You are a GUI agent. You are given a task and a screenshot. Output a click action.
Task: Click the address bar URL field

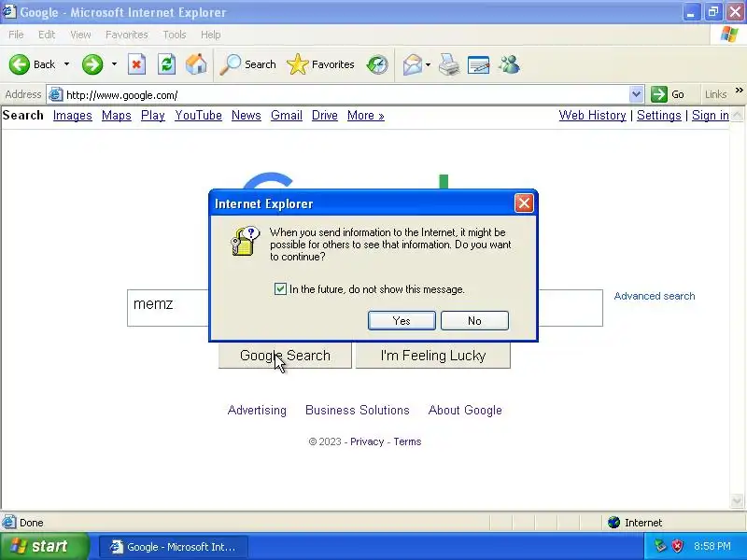pos(345,95)
